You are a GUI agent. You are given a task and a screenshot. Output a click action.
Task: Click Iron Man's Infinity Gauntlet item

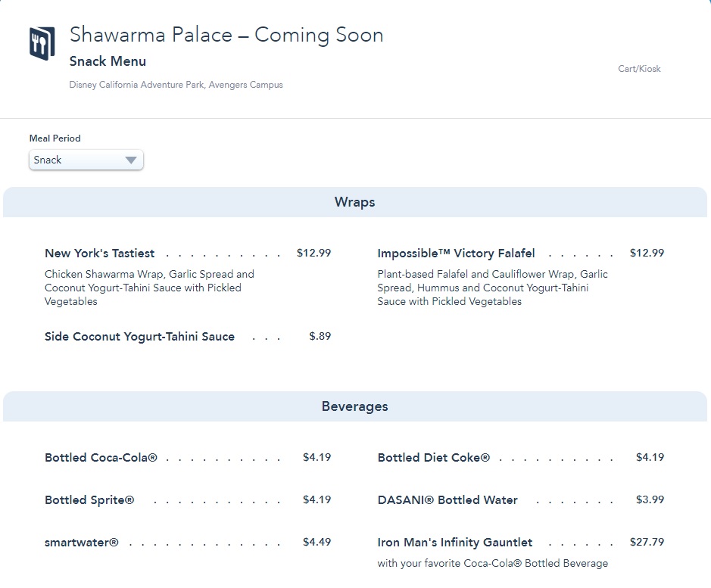[454, 543]
